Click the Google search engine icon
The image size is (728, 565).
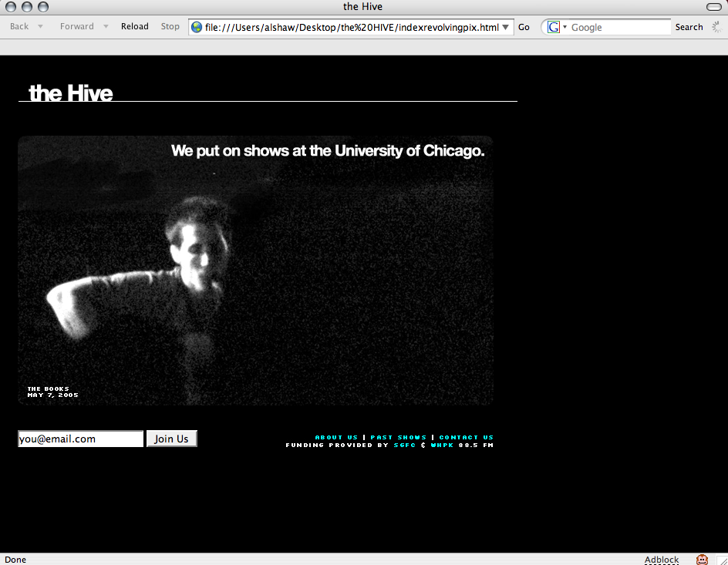point(554,28)
